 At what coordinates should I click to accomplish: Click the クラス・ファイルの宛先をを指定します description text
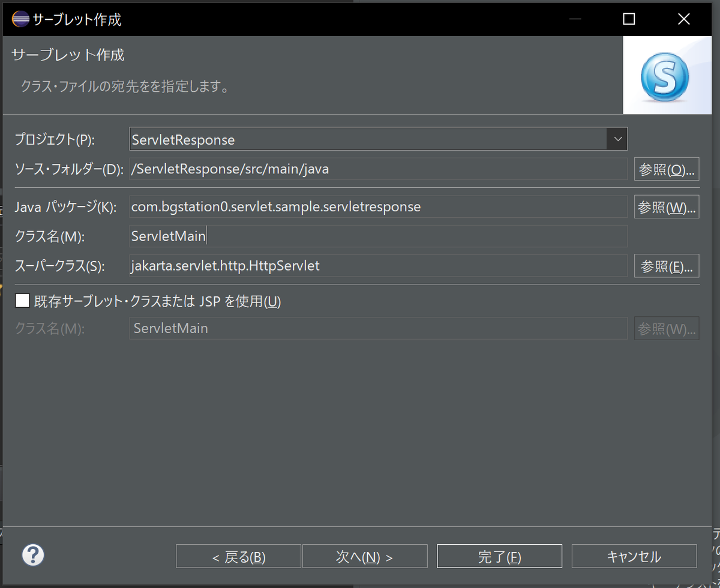click(x=125, y=87)
